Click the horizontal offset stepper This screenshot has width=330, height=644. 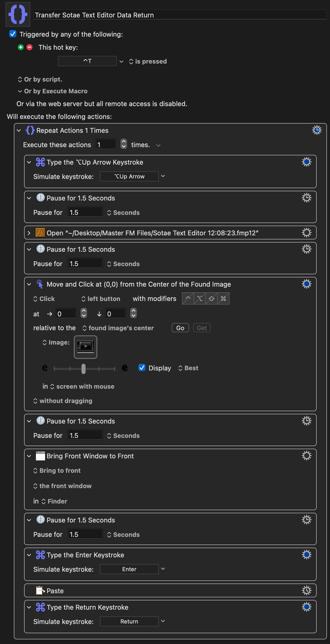click(84, 313)
